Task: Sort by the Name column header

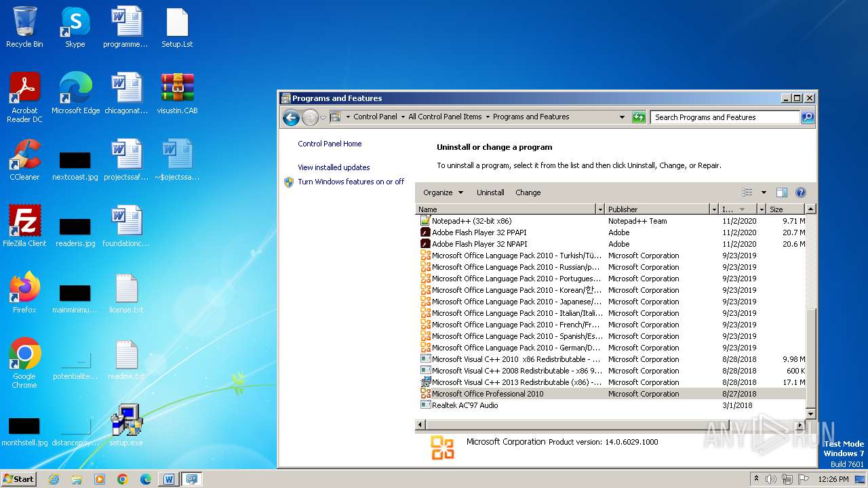Action: [x=505, y=209]
